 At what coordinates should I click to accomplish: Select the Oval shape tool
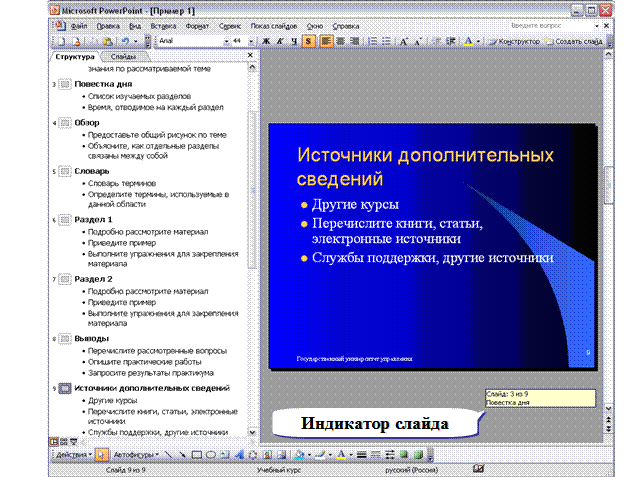[x=211, y=455]
